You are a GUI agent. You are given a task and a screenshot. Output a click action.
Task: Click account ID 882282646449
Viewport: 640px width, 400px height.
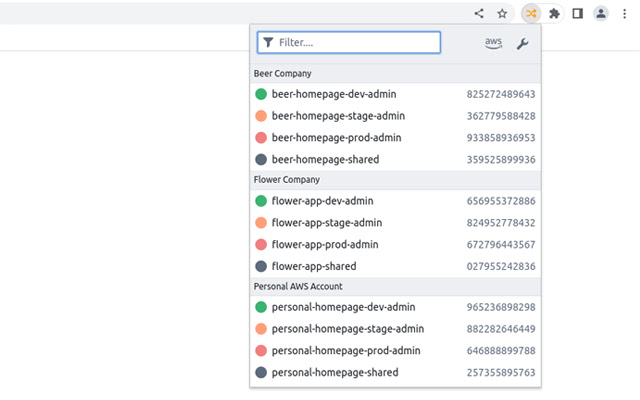click(501, 329)
